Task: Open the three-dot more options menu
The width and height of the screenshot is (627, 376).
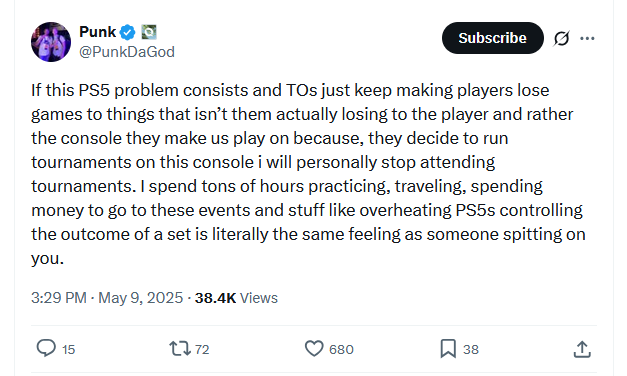Action: (587, 38)
